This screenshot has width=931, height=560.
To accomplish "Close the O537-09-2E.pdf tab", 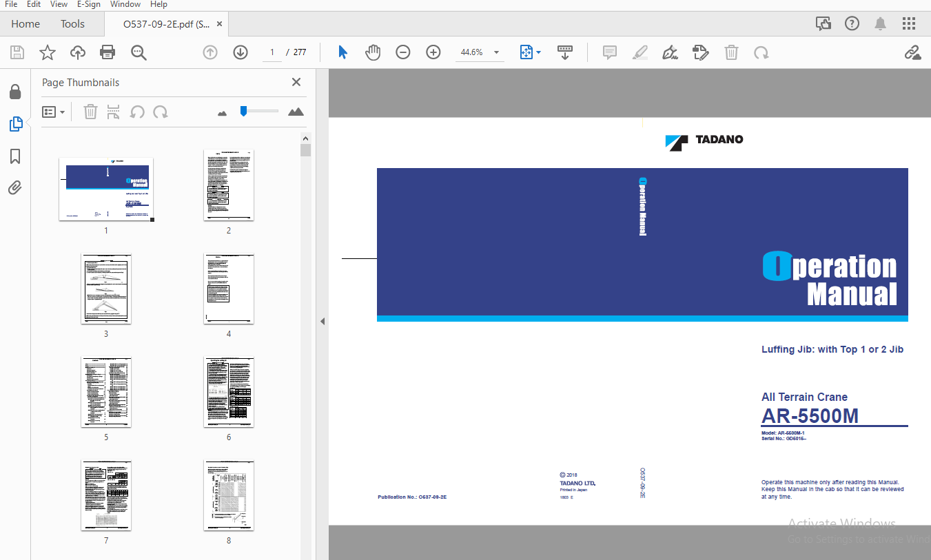I will 220,24.
